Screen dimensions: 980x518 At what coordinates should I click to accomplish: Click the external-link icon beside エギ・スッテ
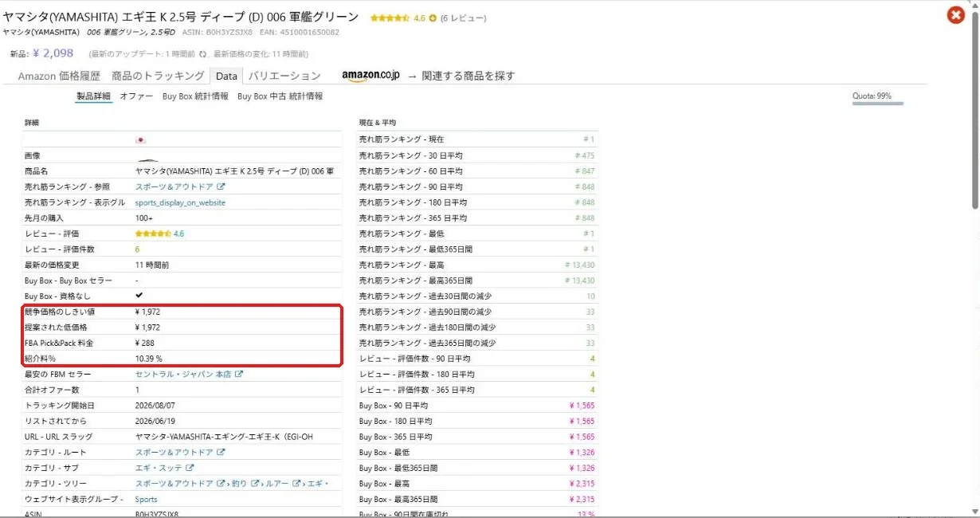click(190, 468)
